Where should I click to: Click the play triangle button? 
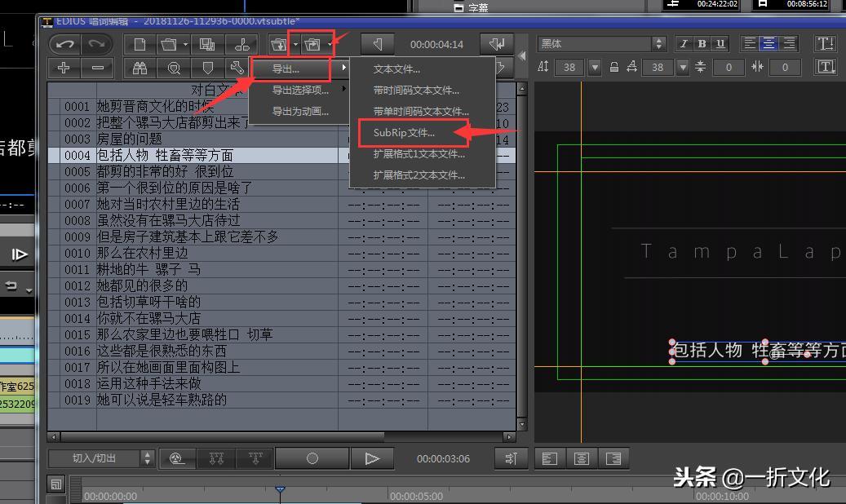(x=372, y=458)
